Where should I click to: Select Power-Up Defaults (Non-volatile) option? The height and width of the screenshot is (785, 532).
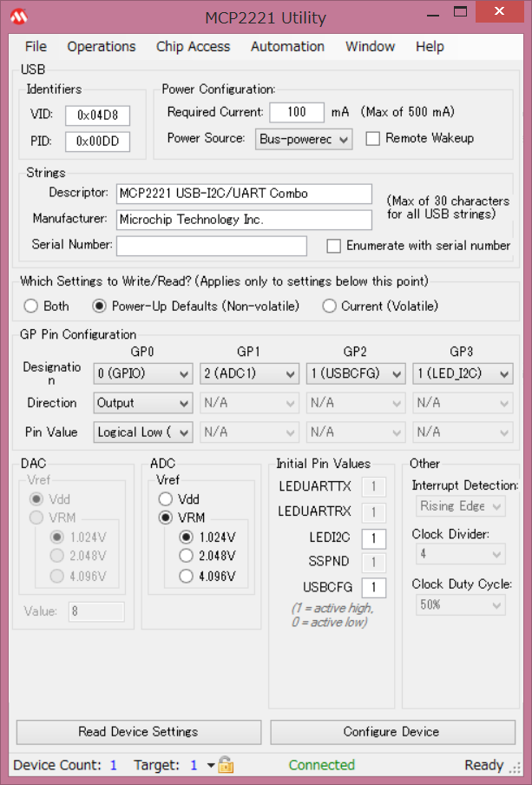[x=99, y=306]
